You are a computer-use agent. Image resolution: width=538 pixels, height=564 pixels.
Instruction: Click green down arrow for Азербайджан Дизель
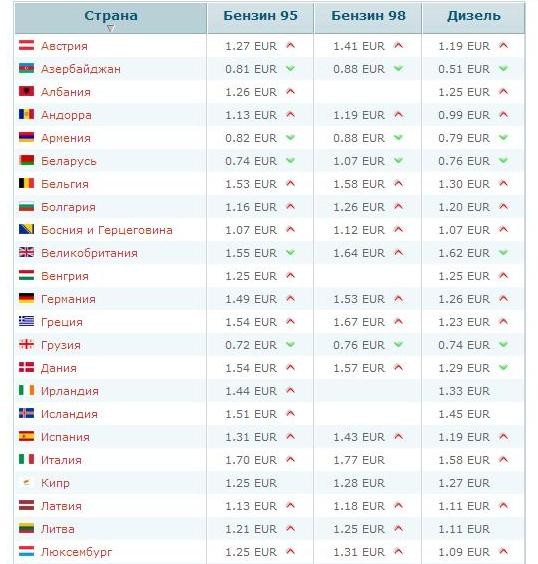(503, 68)
